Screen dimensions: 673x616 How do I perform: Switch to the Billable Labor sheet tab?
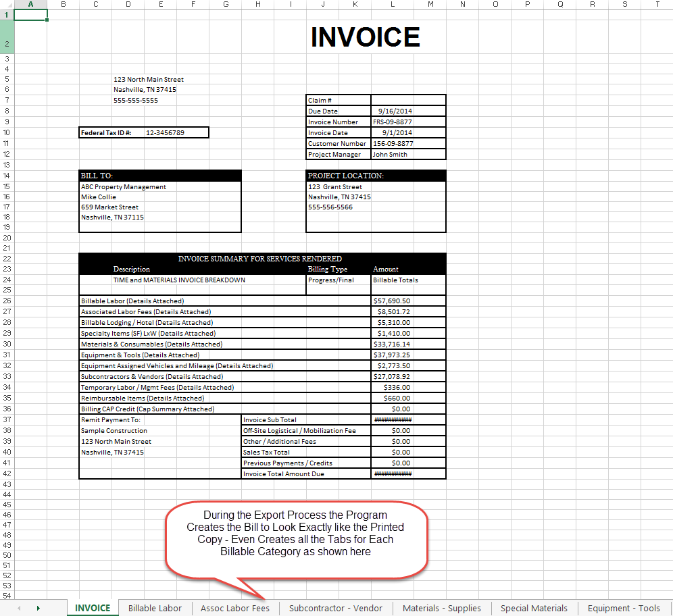click(x=155, y=608)
